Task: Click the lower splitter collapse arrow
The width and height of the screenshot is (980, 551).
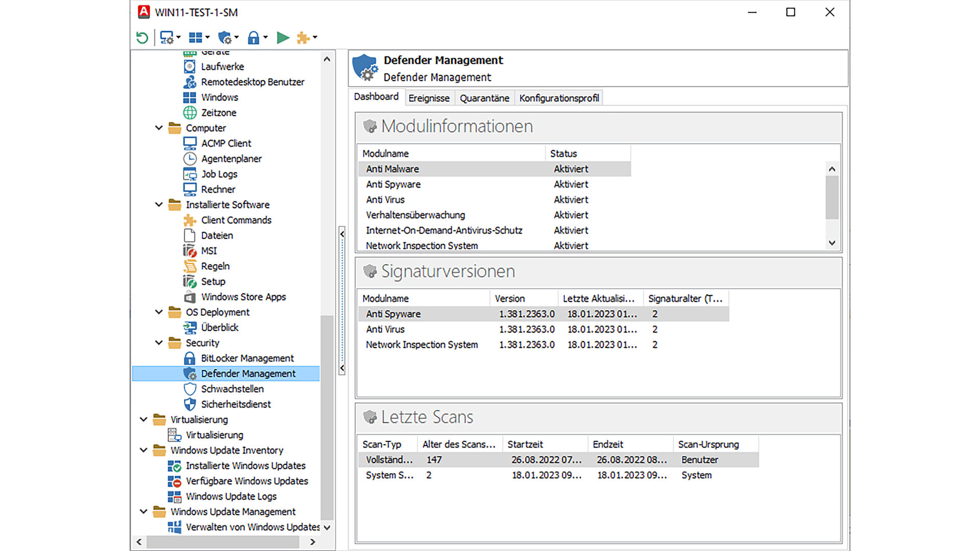Action: click(342, 368)
